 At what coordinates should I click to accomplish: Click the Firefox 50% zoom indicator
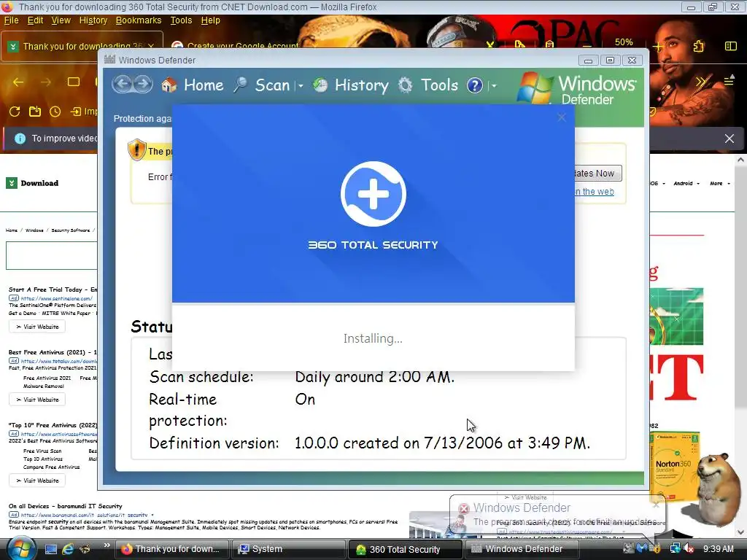pyautogui.click(x=624, y=42)
